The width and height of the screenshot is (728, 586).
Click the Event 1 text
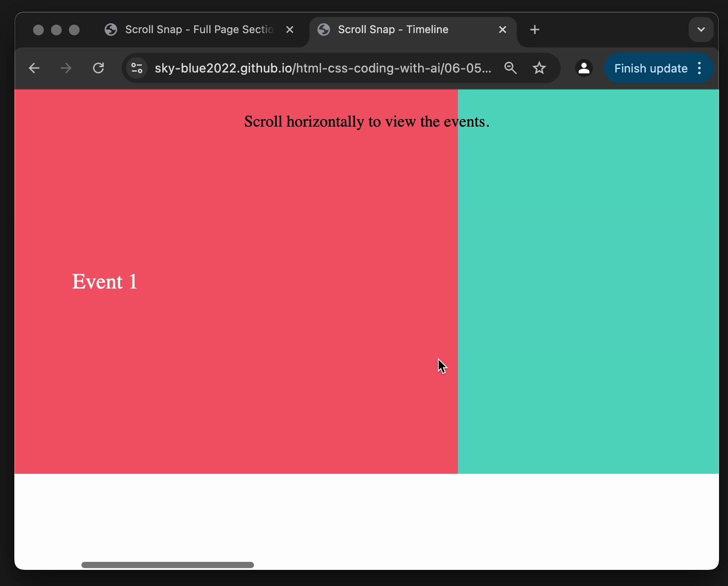point(105,282)
